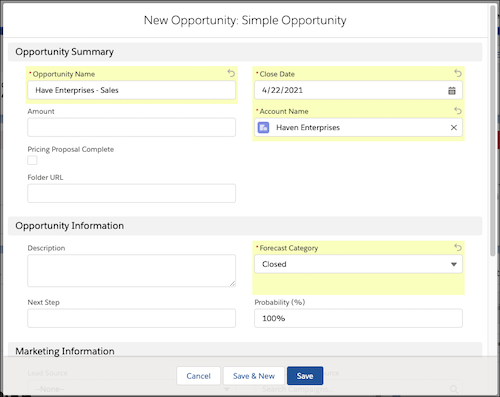Click the dialog title New Opportunity
The width and height of the screenshot is (500, 397).
coord(245,20)
